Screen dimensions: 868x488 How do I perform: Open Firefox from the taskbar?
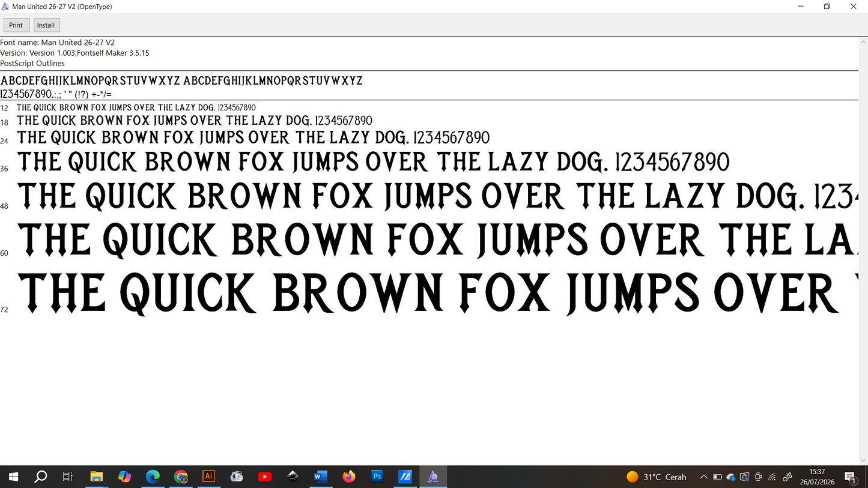(349, 477)
